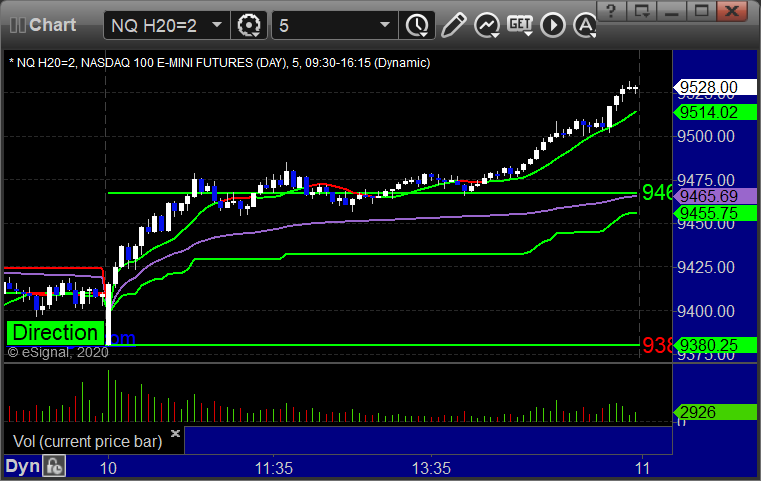
Task: Grab the Chart window grip icon
Action: click(18, 25)
